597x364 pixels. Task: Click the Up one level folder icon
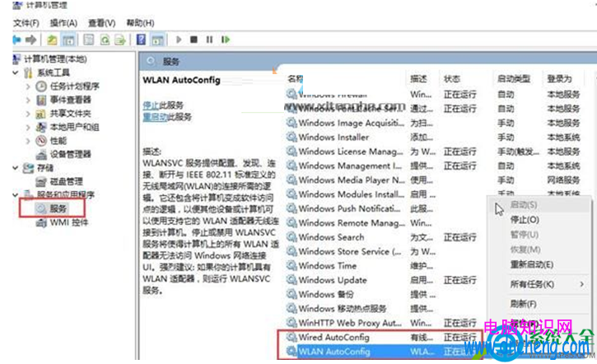(52, 40)
